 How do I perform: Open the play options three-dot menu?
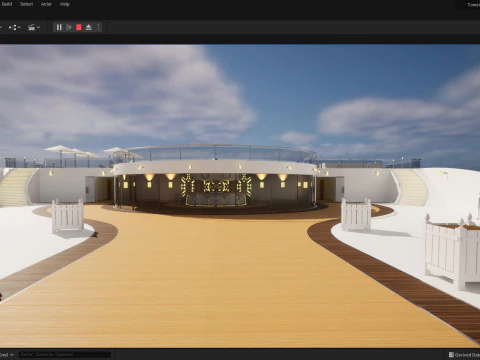[x=98, y=27]
